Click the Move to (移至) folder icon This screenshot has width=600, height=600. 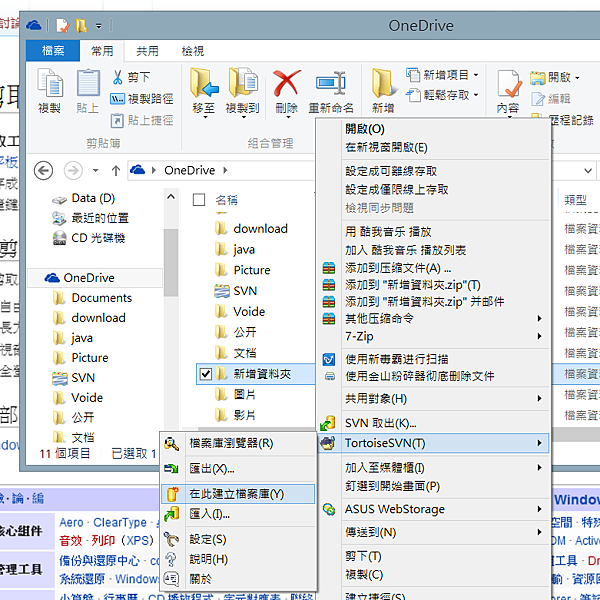(204, 83)
